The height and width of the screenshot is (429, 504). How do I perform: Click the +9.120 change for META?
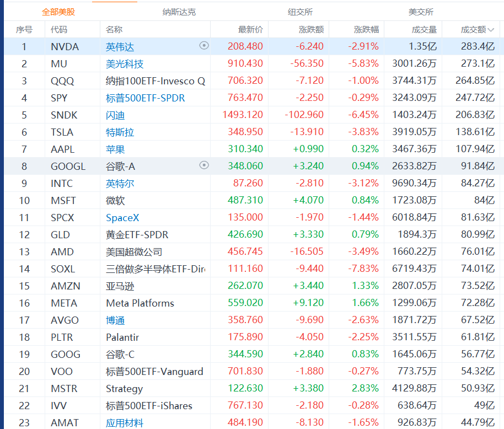308,303
